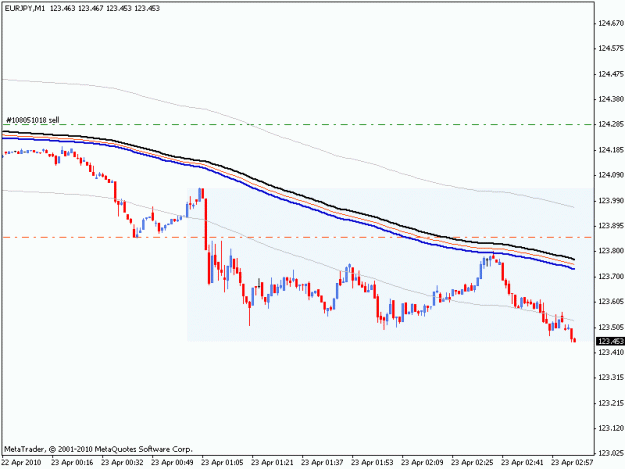The height and width of the screenshot is (469, 625).
Task: Click the 123.605 price axis label
Action: click(x=611, y=302)
